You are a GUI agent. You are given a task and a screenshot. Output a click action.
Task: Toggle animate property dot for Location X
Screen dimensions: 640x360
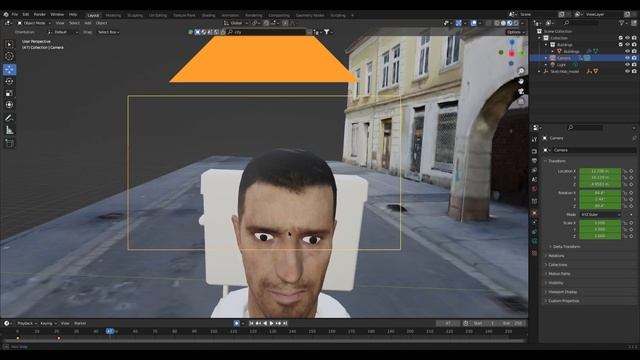coord(631,171)
